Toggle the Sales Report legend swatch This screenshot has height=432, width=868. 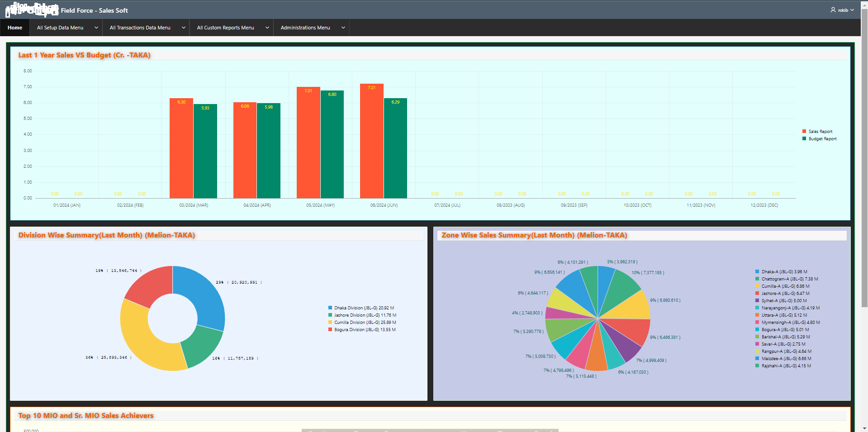tap(804, 131)
